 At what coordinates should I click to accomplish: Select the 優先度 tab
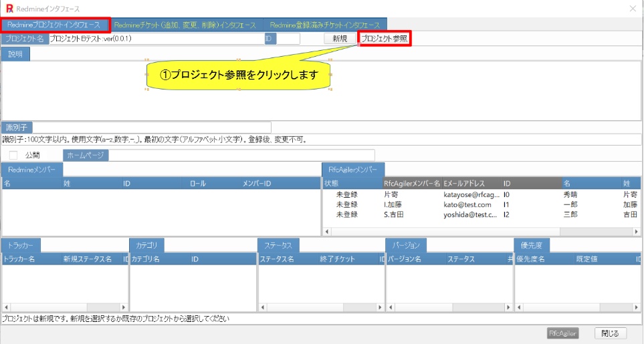[x=532, y=245]
